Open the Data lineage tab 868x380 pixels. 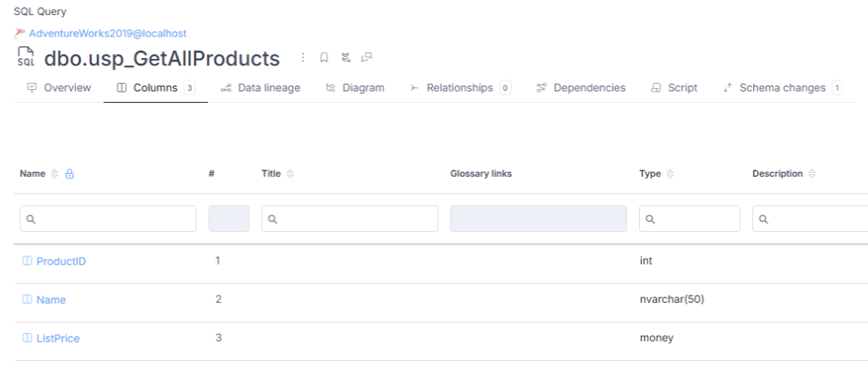click(x=260, y=88)
